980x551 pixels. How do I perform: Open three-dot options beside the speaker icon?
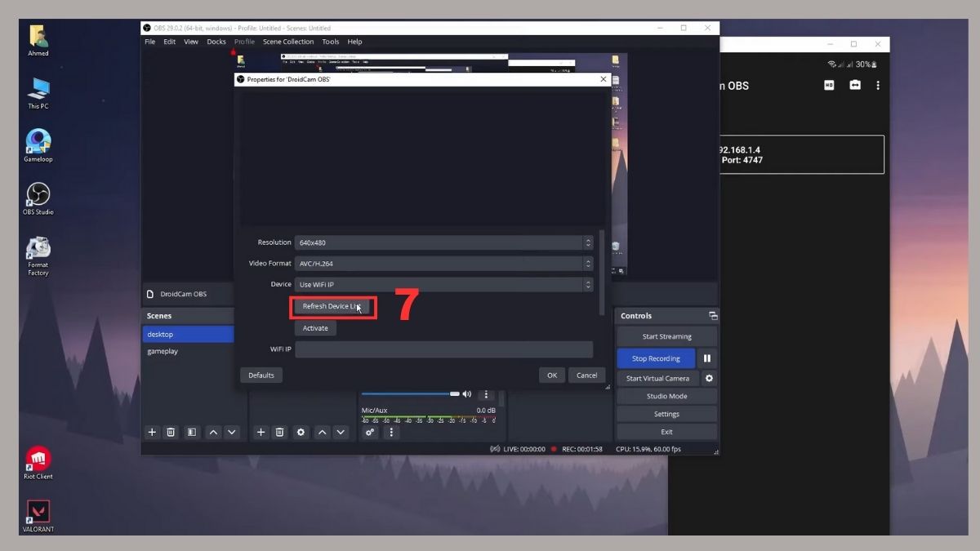(x=486, y=394)
